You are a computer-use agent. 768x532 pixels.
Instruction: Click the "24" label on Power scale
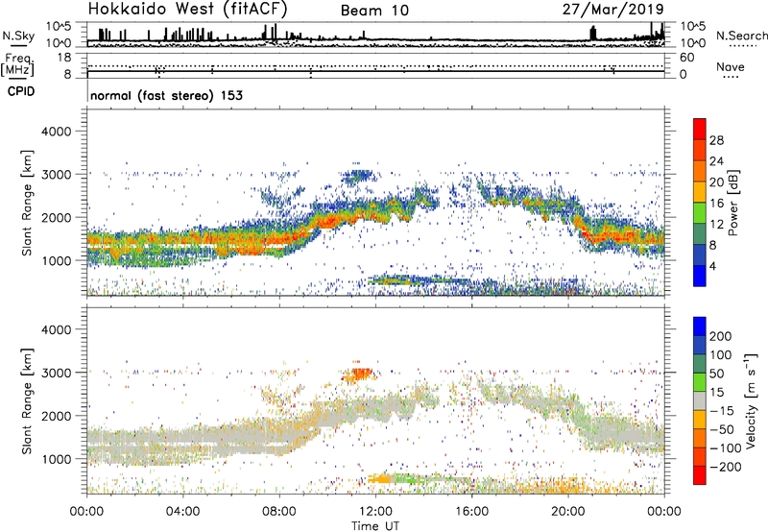pos(716,161)
